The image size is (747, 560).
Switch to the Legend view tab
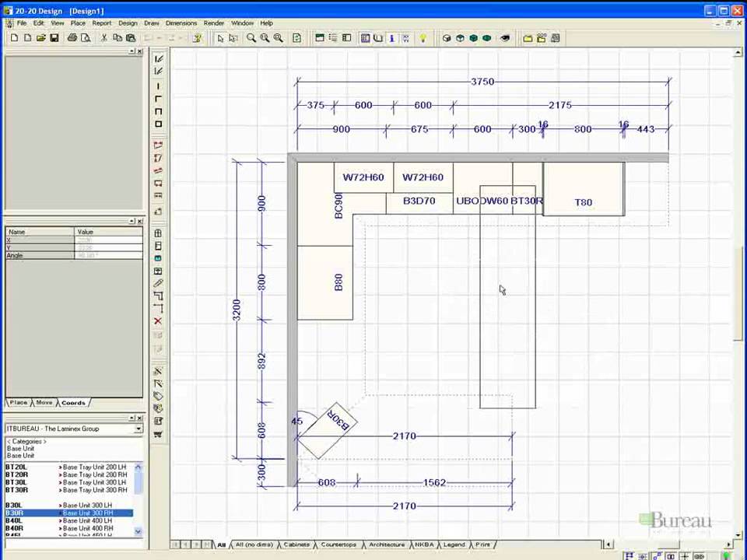point(454,544)
